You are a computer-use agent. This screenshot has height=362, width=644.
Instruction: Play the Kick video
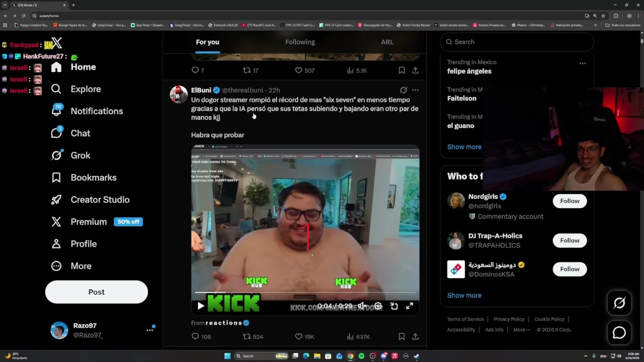[x=201, y=306]
